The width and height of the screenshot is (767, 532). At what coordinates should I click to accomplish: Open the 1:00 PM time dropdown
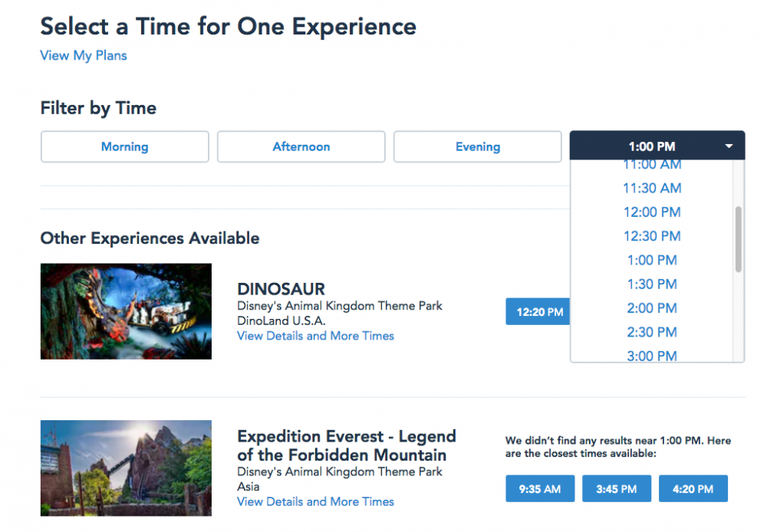[x=657, y=146]
